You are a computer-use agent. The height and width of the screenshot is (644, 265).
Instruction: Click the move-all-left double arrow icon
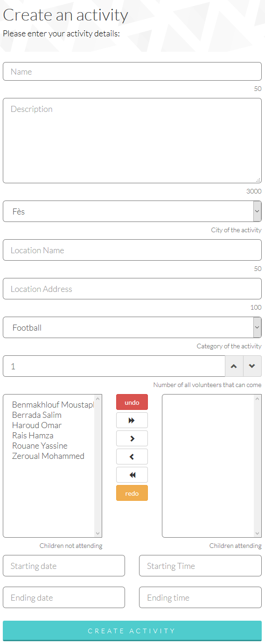[x=132, y=475]
